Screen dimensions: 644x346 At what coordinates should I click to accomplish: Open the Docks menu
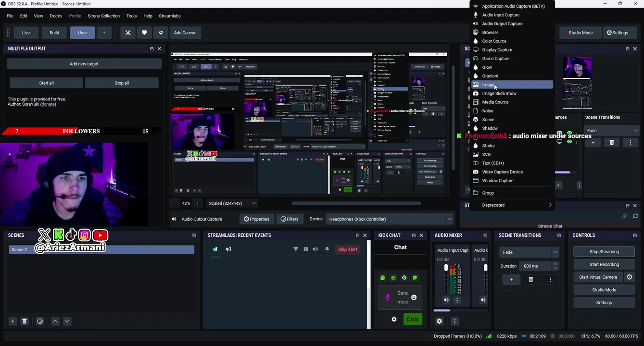[56, 16]
